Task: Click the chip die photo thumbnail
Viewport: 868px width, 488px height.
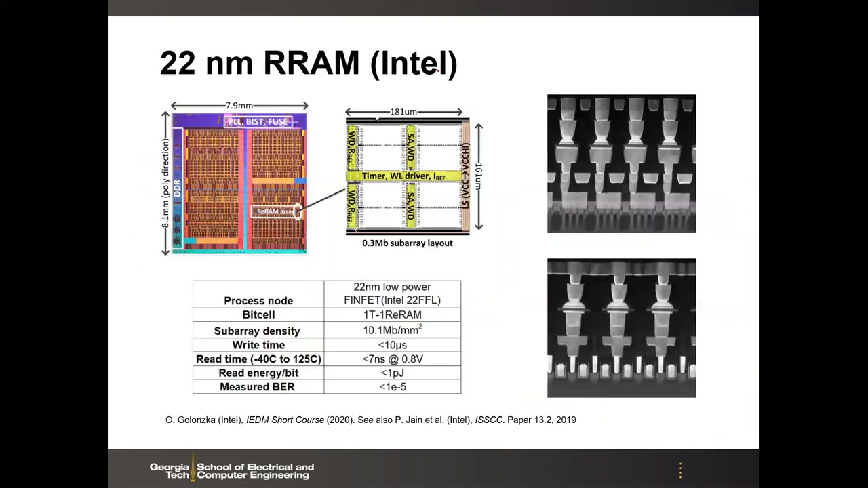Action: [x=239, y=183]
